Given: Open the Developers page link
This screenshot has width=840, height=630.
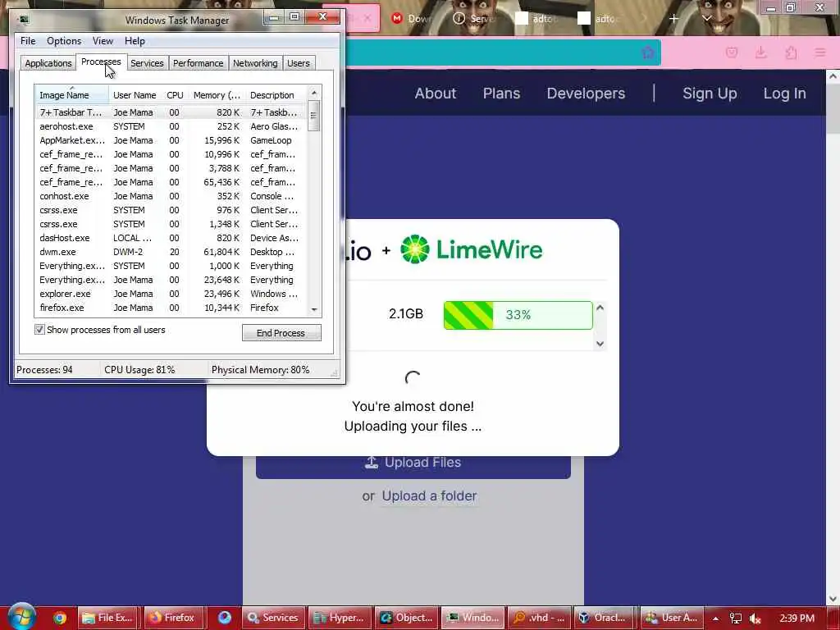Looking at the screenshot, I should point(586,94).
